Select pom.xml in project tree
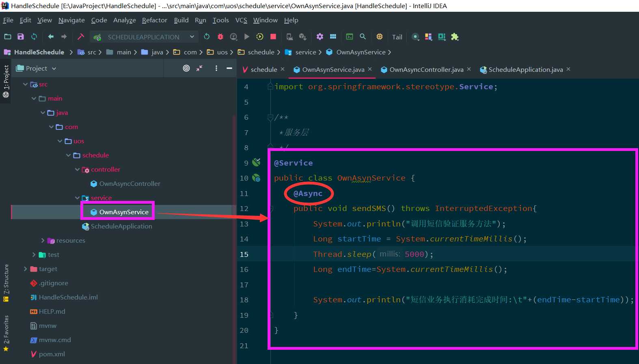The width and height of the screenshot is (639, 364). tap(48, 354)
